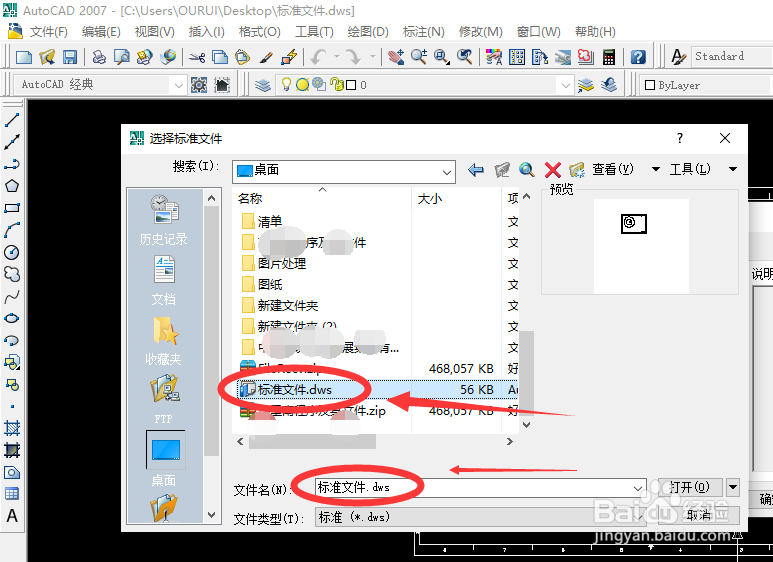The height and width of the screenshot is (562, 773).
Task: Save drawing with the floppy disk icon
Action: [70, 57]
